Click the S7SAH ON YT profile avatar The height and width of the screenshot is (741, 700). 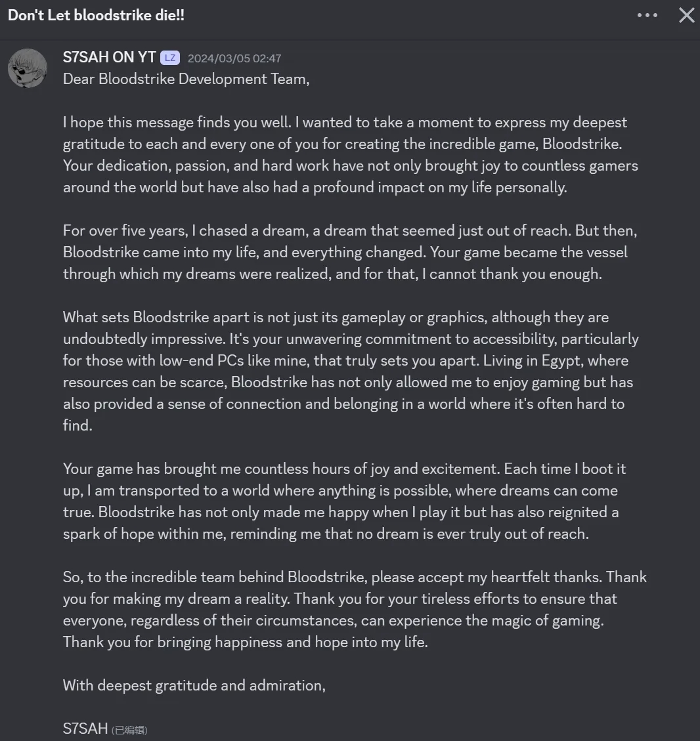[28, 68]
